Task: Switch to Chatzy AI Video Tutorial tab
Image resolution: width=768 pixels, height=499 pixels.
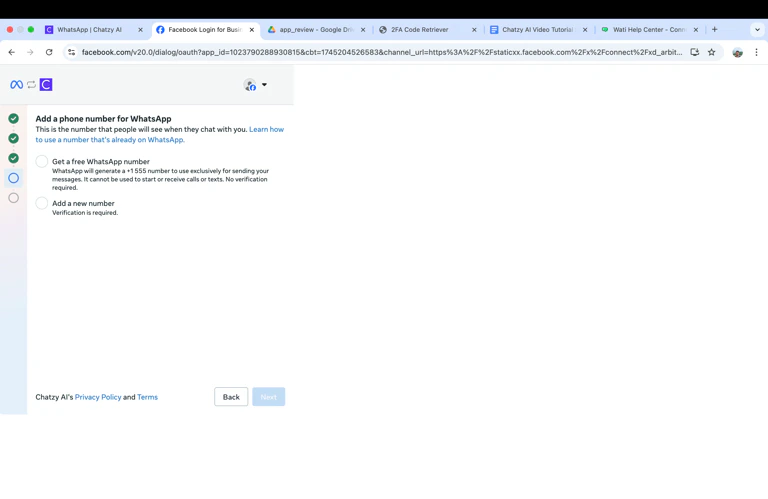Action: tap(539, 29)
